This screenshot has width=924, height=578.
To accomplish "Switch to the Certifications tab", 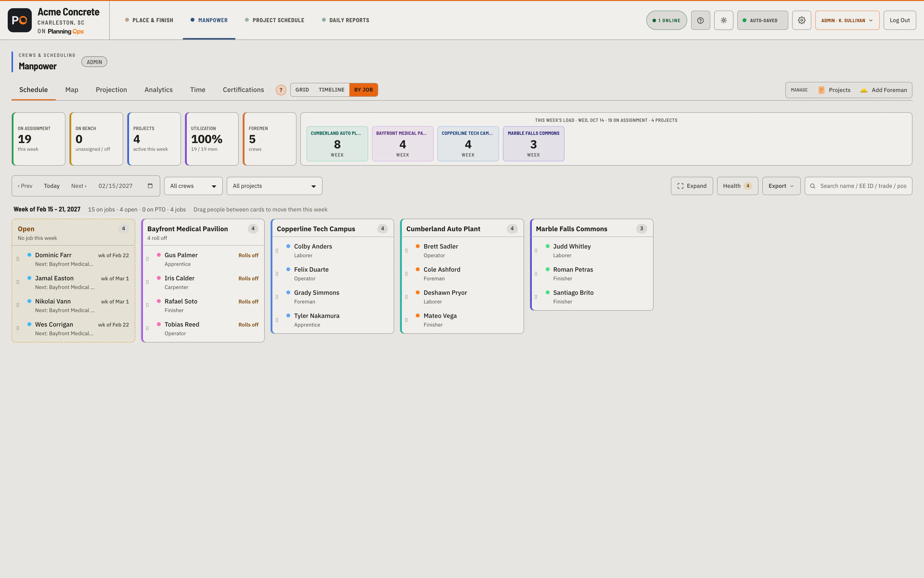I will pyautogui.click(x=243, y=90).
